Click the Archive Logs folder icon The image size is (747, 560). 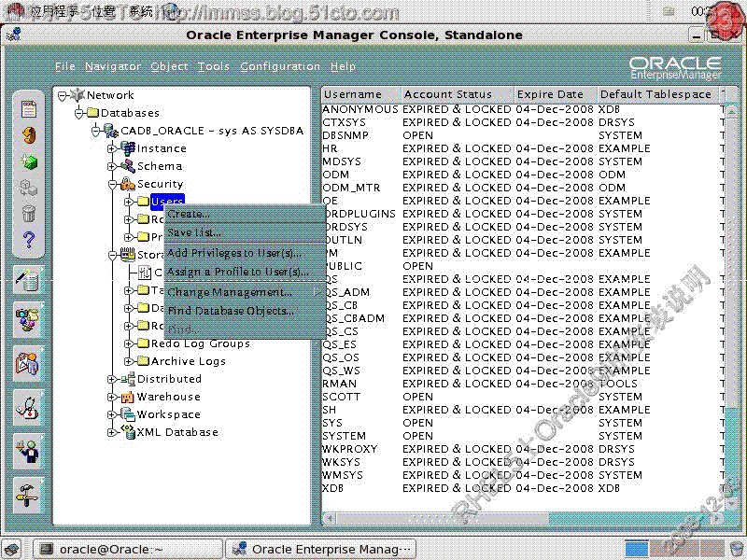144,361
